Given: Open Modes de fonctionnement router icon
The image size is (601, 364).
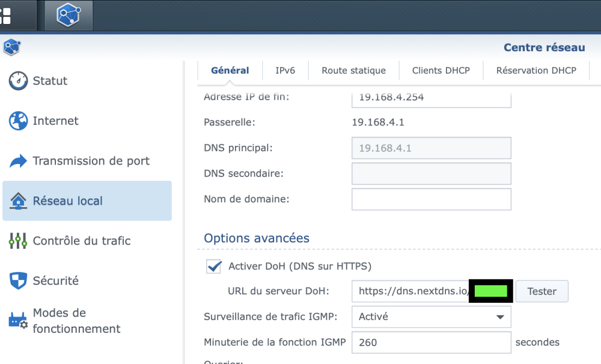Looking at the screenshot, I should pyautogui.click(x=18, y=321).
